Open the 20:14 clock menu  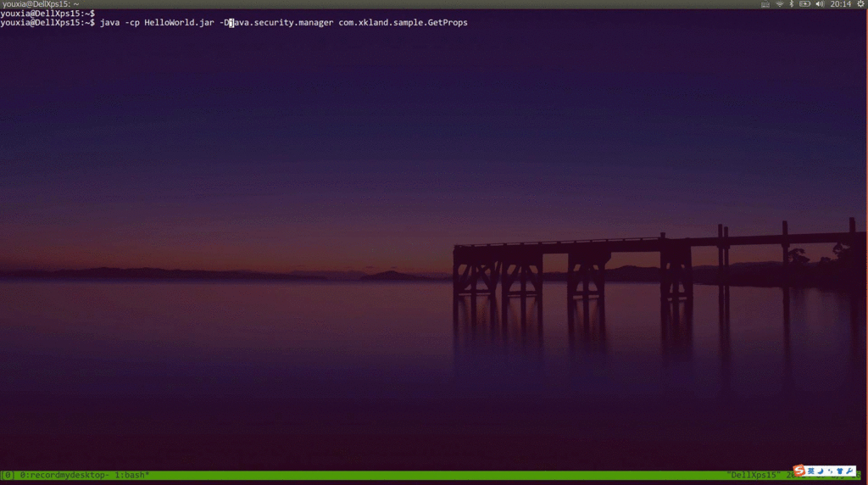tap(840, 4)
